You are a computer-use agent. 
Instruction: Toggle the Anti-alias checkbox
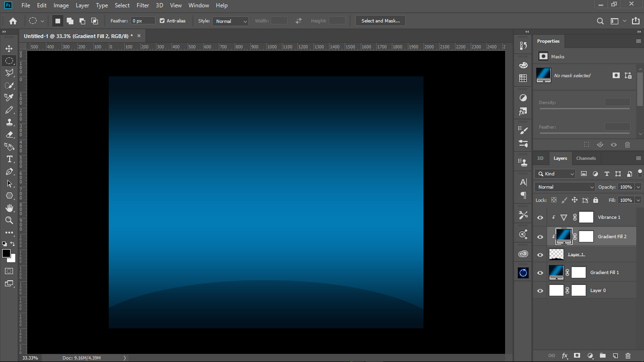162,21
